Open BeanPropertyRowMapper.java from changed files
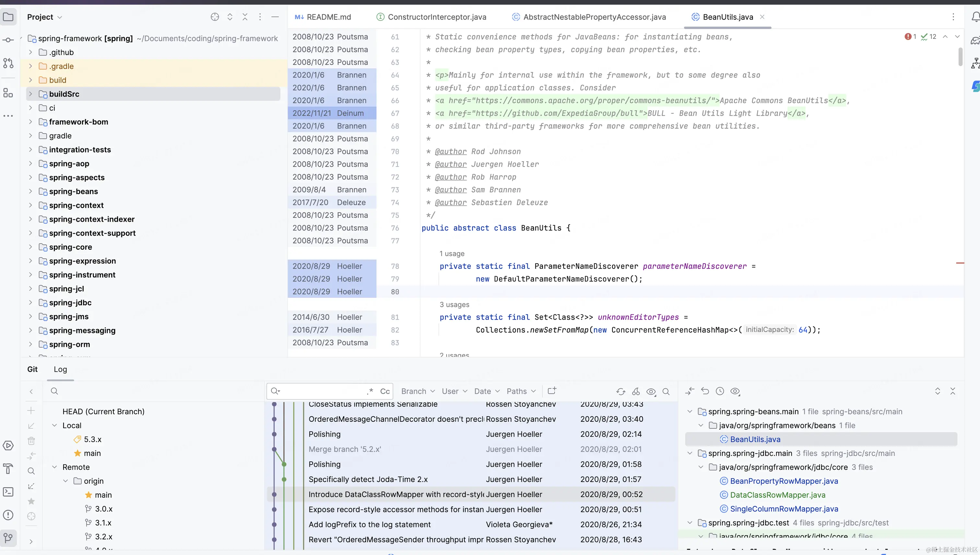The width and height of the screenshot is (980, 555). (784, 481)
